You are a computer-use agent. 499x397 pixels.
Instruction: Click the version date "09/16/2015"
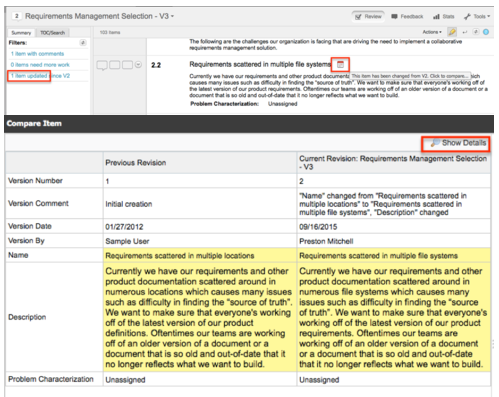click(x=318, y=227)
